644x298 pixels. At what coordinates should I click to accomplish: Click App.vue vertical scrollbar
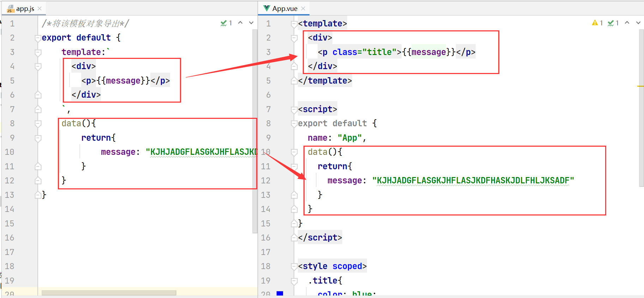[x=641, y=108]
